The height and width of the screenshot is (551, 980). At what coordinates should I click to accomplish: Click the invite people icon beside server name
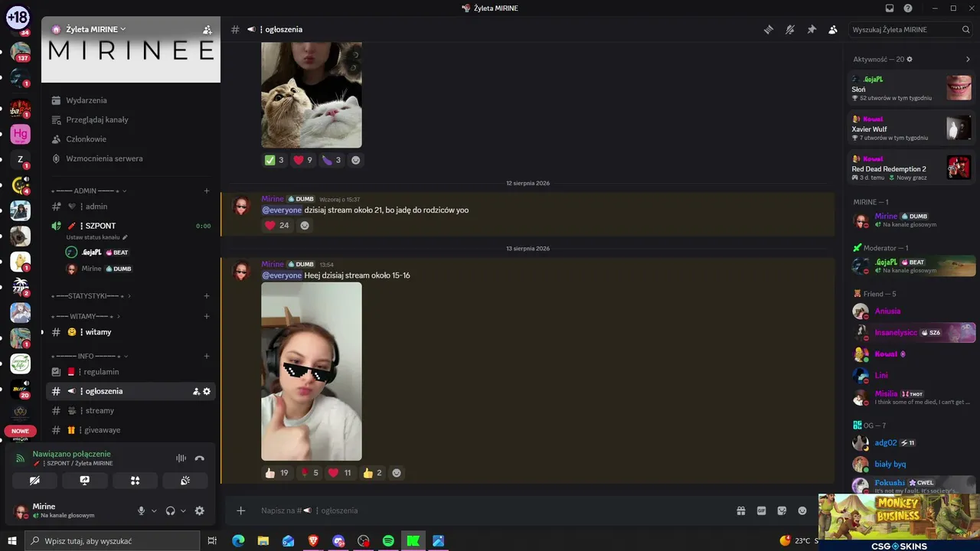[207, 30]
